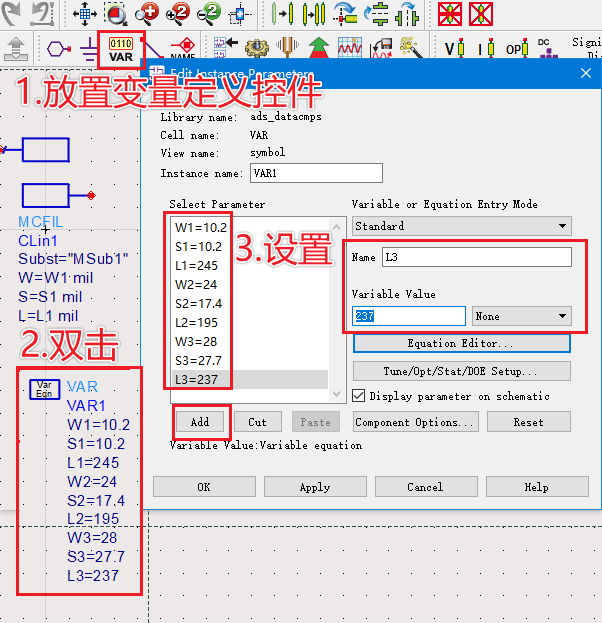Click the zoom in magnifier with plus
Image resolution: width=602 pixels, height=623 pixels.
[x=147, y=13]
